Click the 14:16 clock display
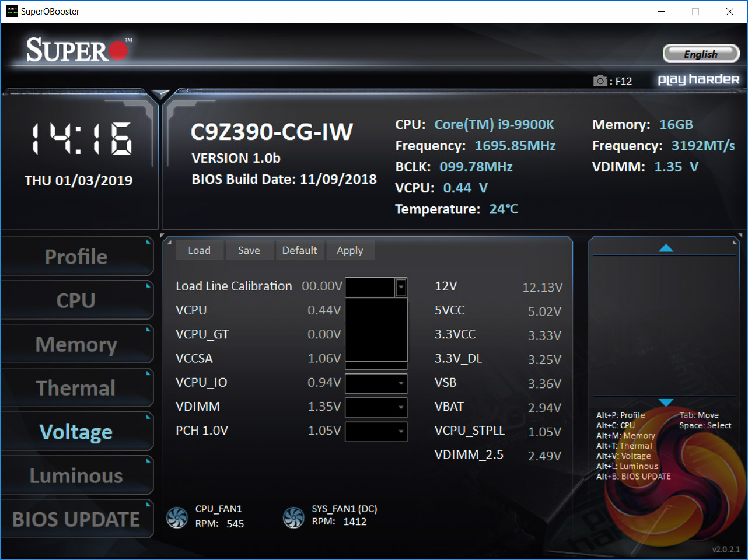748x560 pixels. [x=81, y=139]
